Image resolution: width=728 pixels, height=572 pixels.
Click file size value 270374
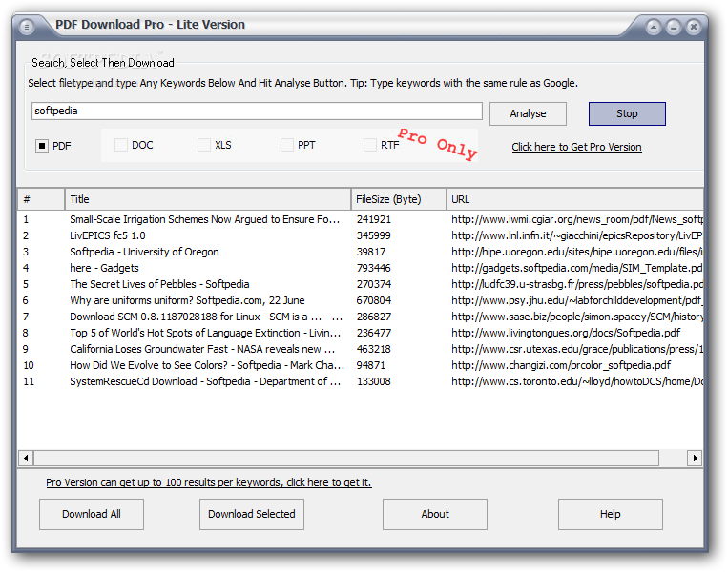[x=374, y=284]
